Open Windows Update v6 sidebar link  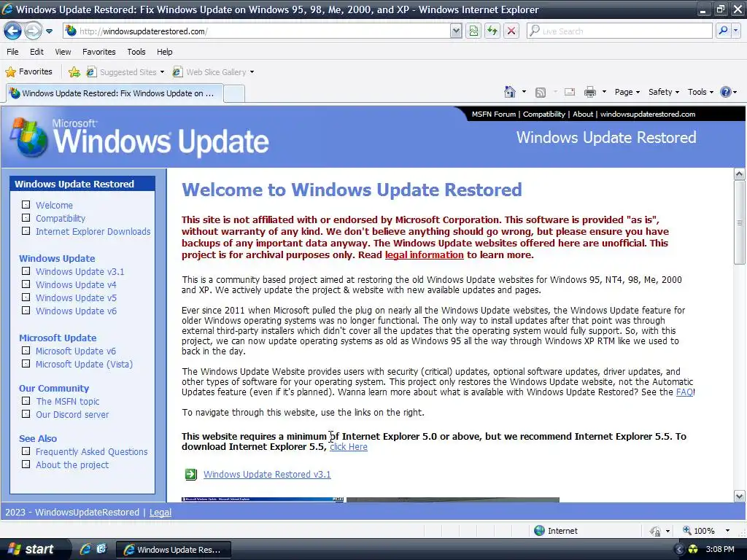pos(76,311)
